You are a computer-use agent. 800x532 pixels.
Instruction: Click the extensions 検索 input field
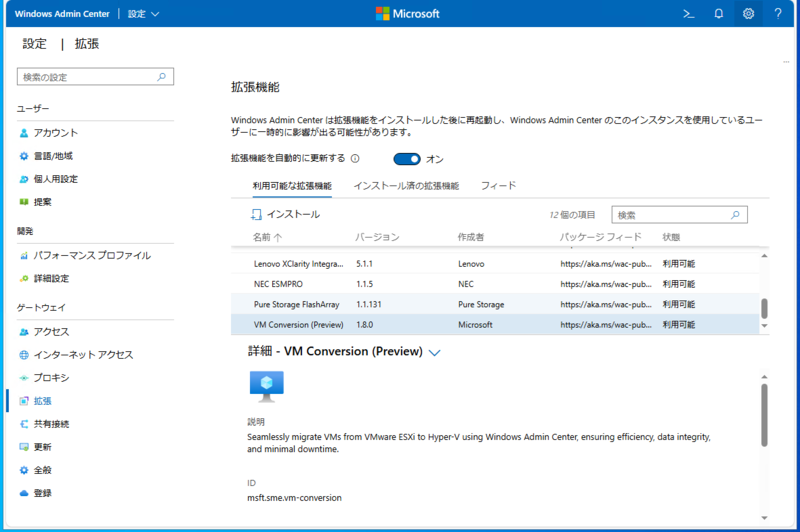(x=680, y=215)
